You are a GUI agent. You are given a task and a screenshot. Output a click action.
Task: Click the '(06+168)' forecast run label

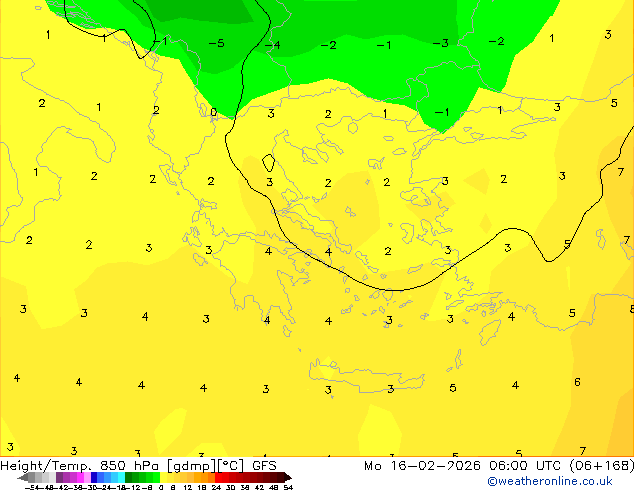(x=602, y=466)
